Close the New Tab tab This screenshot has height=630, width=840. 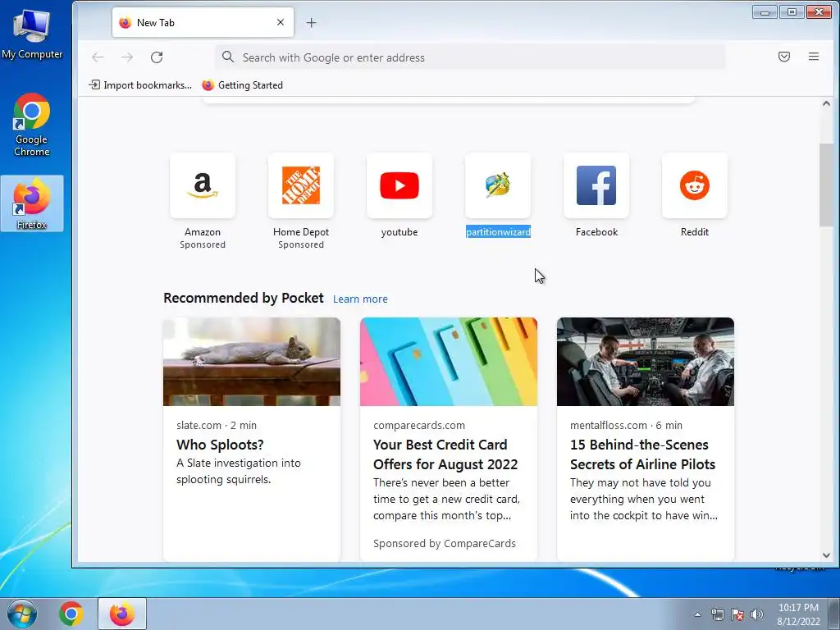pyautogui.click(x=281, y=22)
